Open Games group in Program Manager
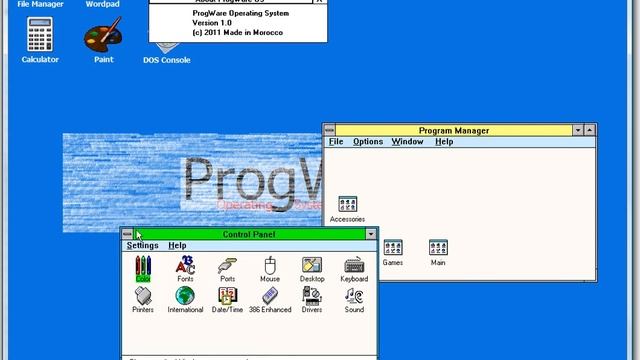Screen dimensions: 640x360 [393, 253]
